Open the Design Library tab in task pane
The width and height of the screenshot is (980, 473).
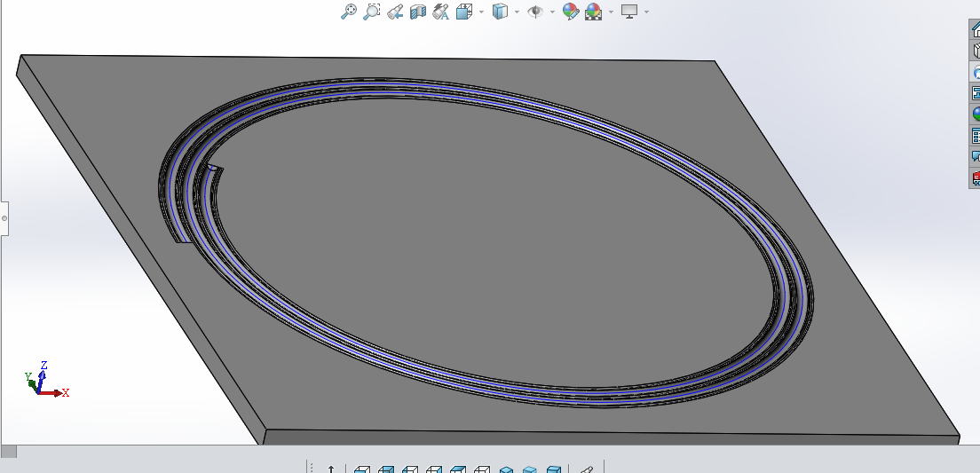pyautogui.click(x=975, y=50)
